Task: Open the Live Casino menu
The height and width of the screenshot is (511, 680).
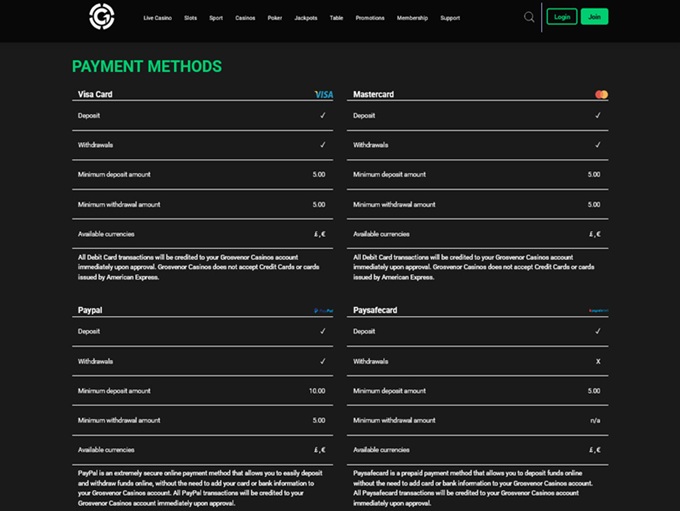Action: [x=157, y=18]
